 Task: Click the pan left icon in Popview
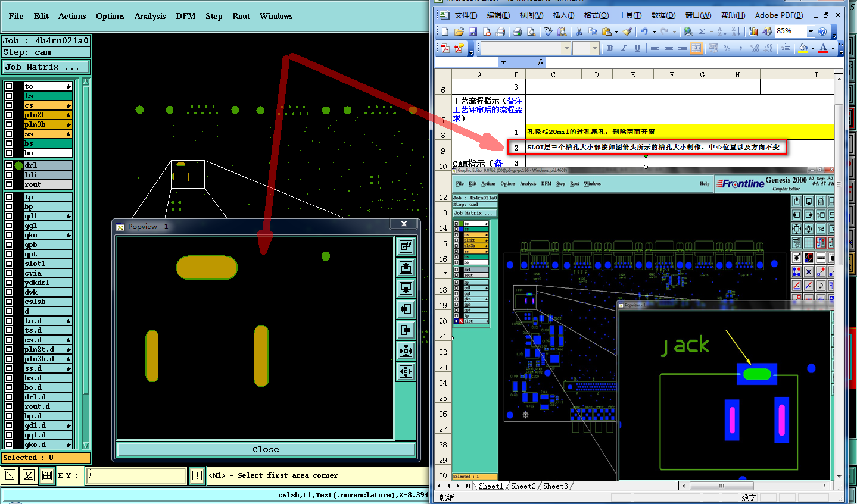406,309
